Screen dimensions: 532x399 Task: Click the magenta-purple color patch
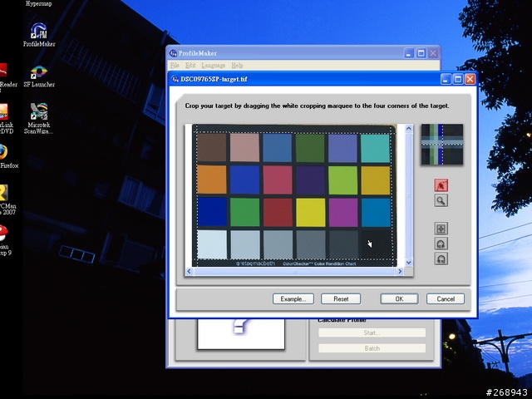(x=343, y=213)
